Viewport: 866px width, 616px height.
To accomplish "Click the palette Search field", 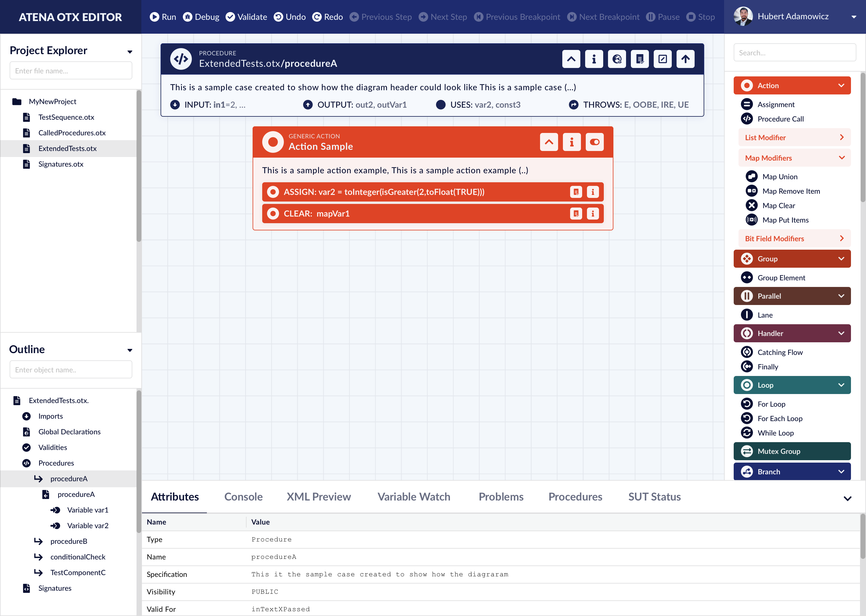I will pos(794,52).
